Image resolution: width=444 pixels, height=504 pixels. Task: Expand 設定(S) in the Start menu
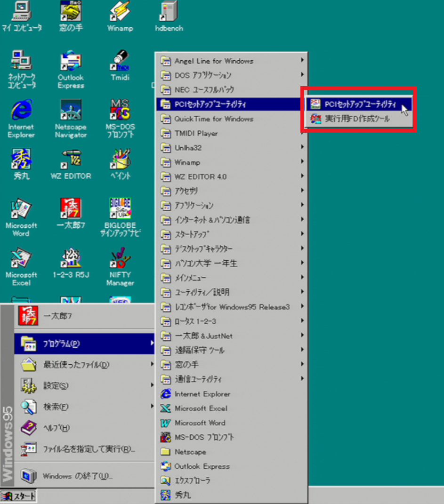(84, 385)
